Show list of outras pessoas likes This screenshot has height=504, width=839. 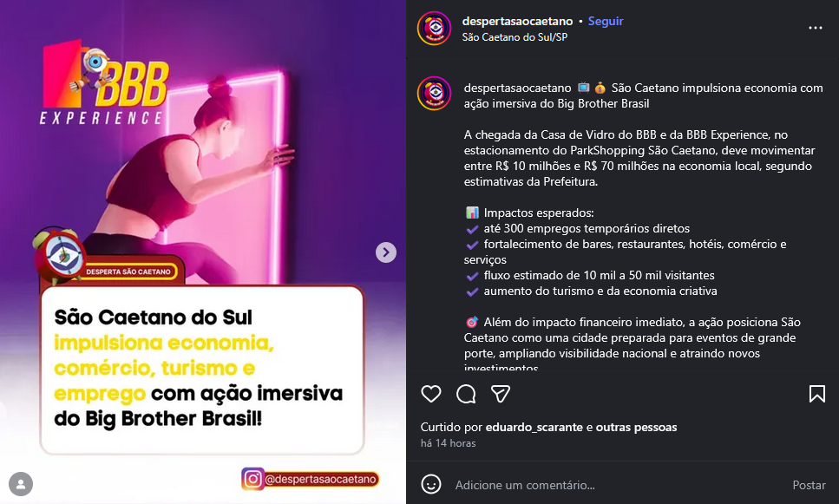coord(636,427)
